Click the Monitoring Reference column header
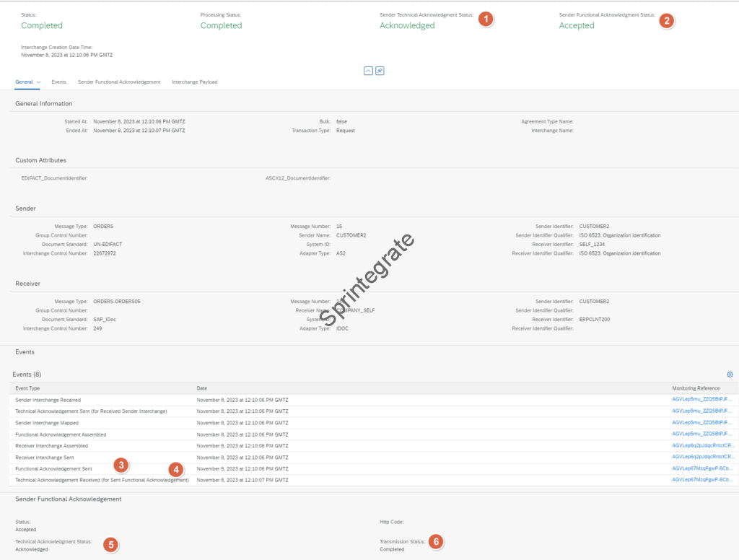This screenshot has width=739, height=560. click(x=696, y=388)
